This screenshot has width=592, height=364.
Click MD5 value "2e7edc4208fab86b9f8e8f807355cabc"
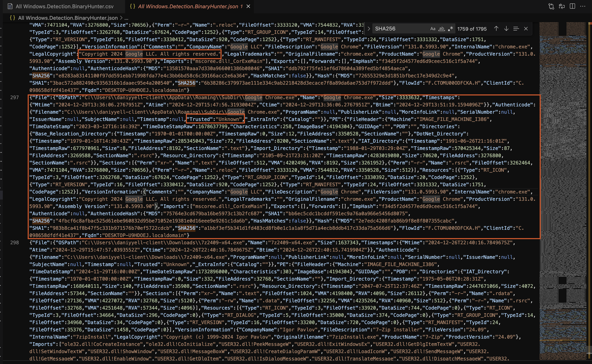(x=405, y=221)
